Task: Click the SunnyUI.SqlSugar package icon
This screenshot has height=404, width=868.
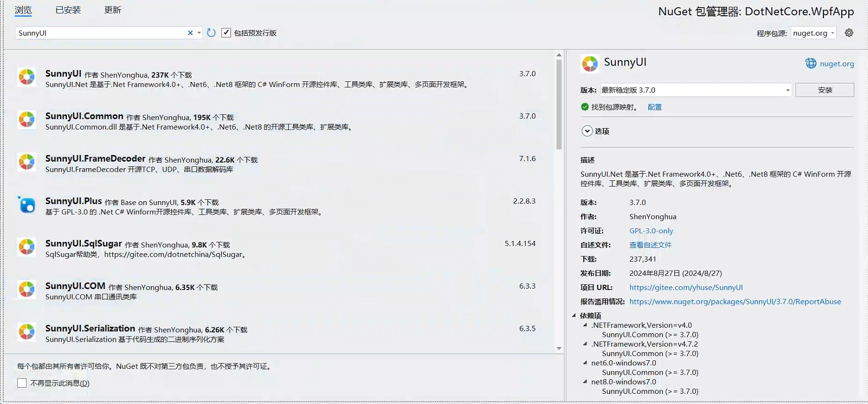Action: 26,247
